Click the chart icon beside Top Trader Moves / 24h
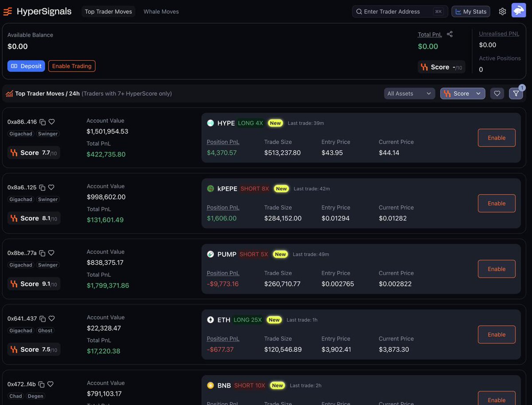The image size is (532, 405). pyautogui.click(x=9, y=94)
